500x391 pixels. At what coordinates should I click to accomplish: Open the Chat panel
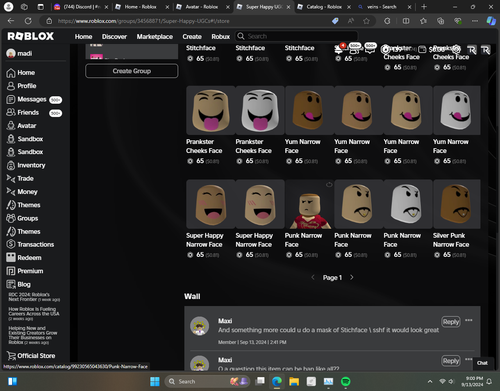(482, 363)
